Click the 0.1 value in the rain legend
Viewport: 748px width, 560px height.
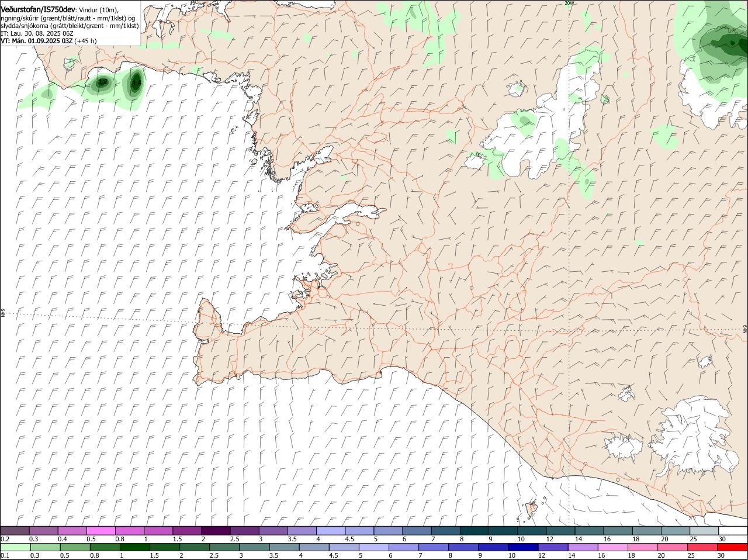[x=5, y=555]
